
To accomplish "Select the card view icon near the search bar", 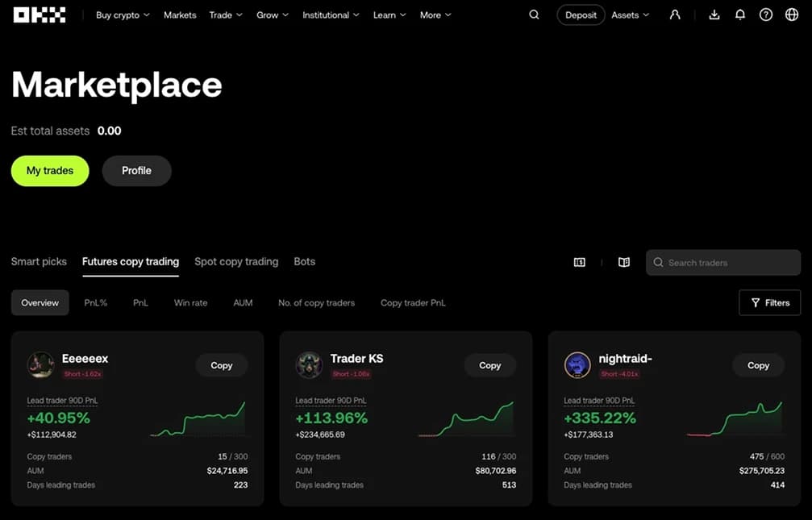I will 579,262.
